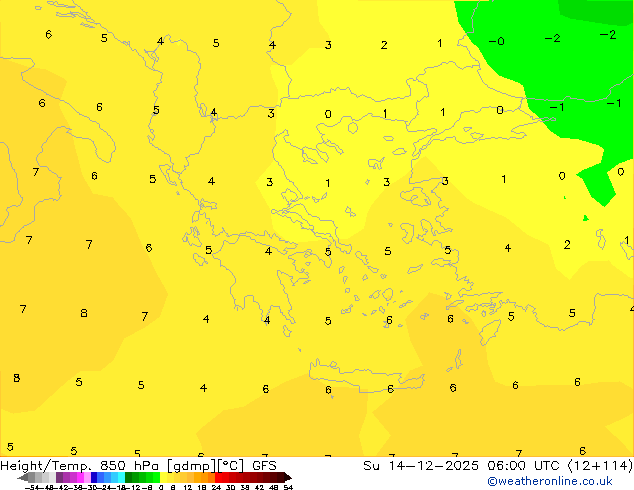Pick the dark blue swatch in legend
This screenshot has height=490, width=634.
(x=94, y=477)
